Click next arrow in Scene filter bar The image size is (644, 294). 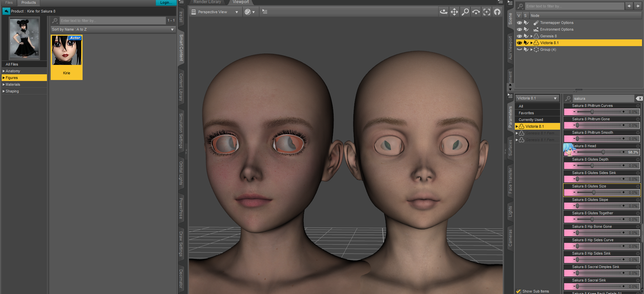[637, 6]
